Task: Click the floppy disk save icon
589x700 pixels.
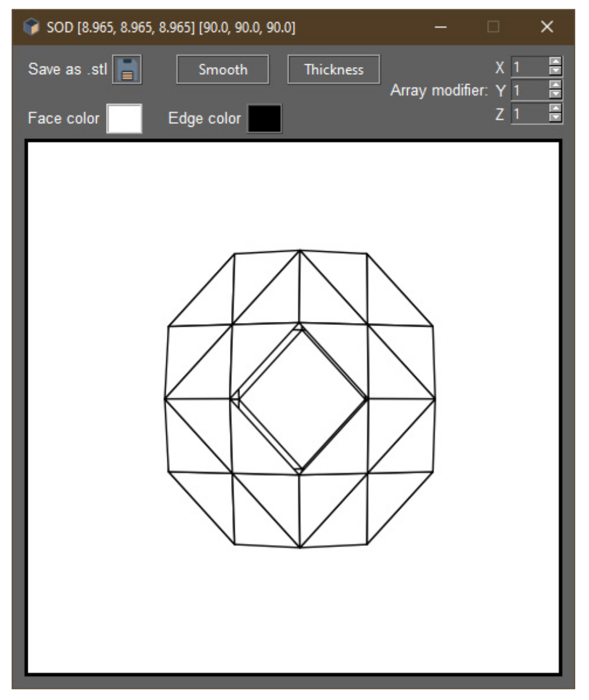Action: [127, 70]
